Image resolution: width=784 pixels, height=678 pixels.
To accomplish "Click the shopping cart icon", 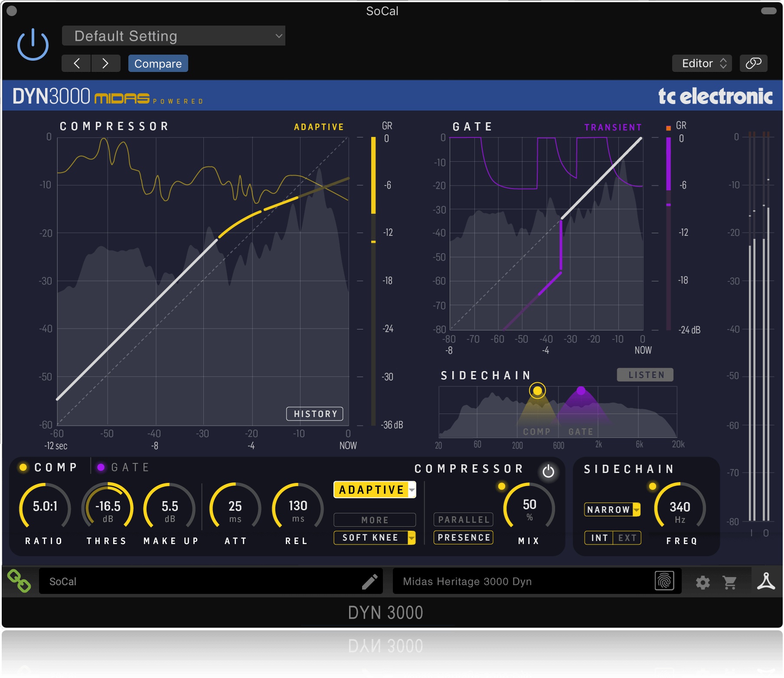I will [730, 581].
